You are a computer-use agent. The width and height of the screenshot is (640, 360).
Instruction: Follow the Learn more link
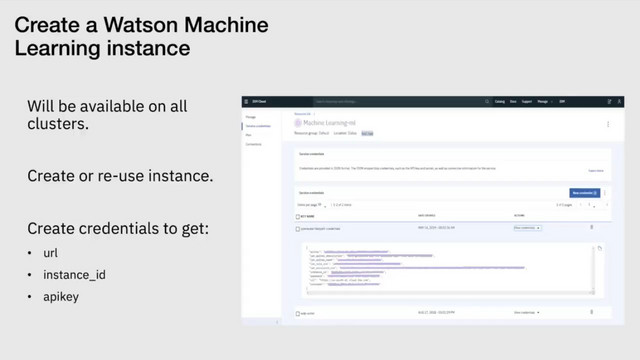click(596, 171)
